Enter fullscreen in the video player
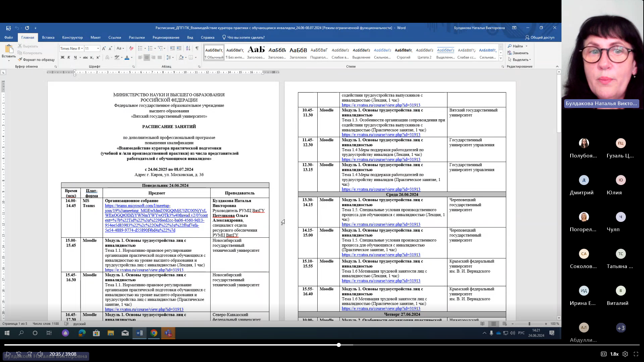The image size is (644, 362). pos(636,354)
